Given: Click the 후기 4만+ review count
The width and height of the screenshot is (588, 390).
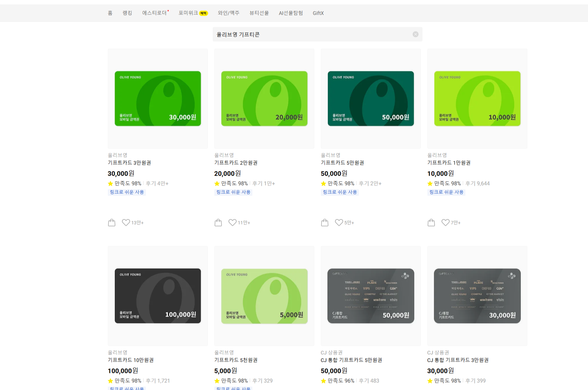Looking at the screenshot, I should pos(157,184).
